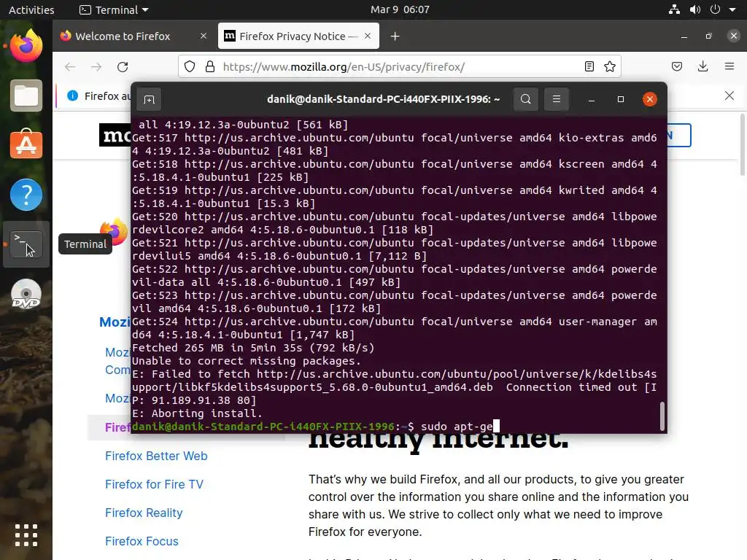Go back in Firefox

coord(70,66)
